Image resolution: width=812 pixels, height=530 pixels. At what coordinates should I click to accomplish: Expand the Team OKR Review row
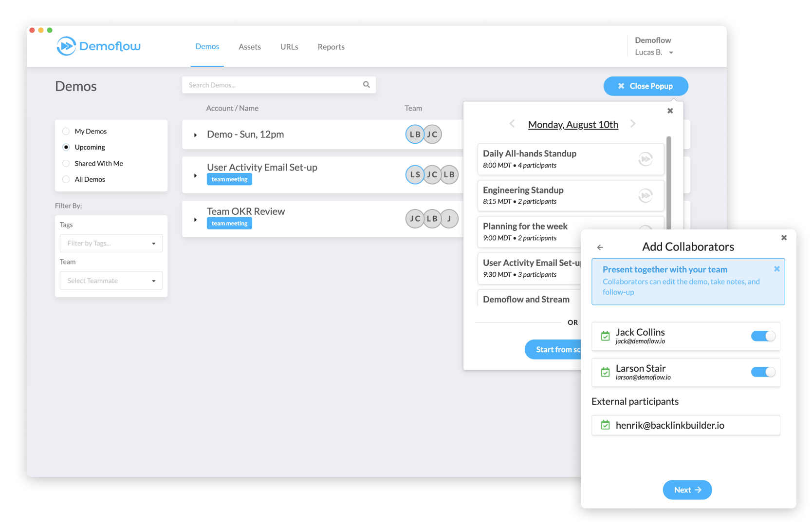195,220
